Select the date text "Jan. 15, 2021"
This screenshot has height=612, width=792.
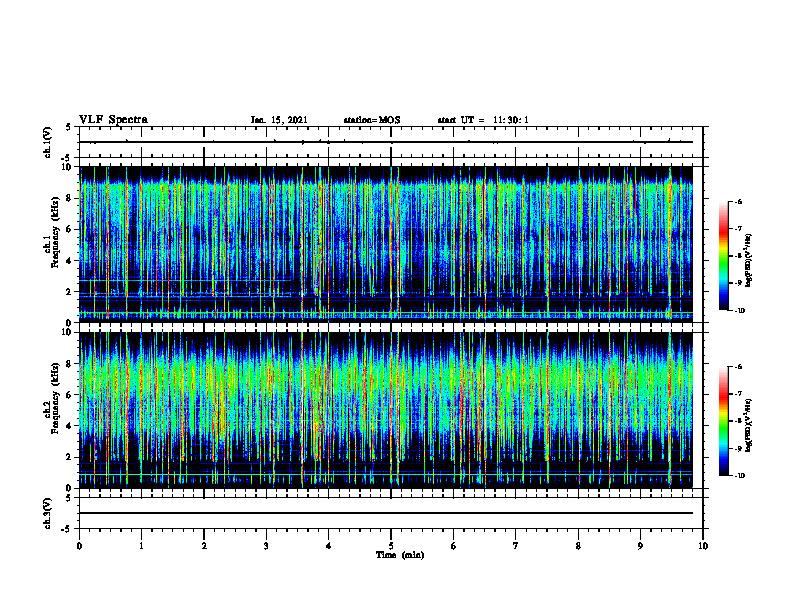tap(279, 120)
